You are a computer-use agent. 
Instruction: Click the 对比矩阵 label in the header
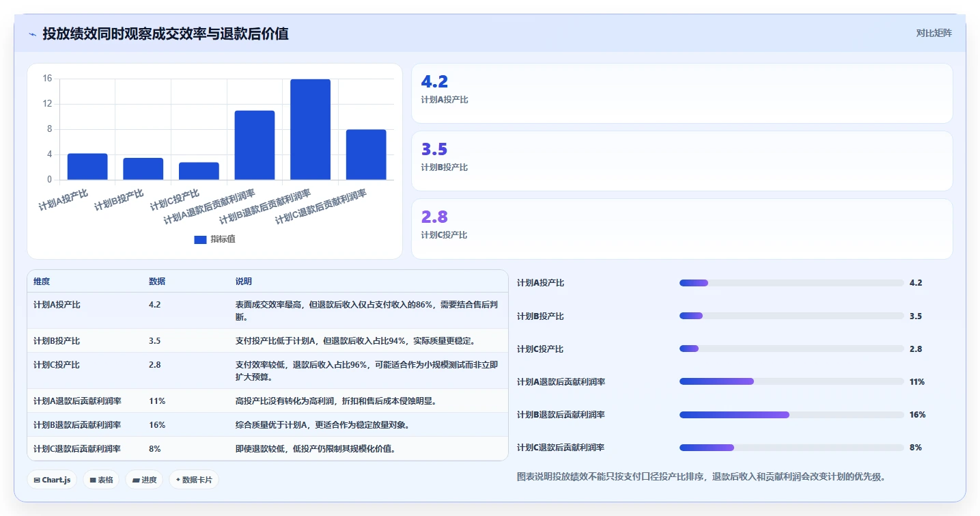tap(934, 33)
